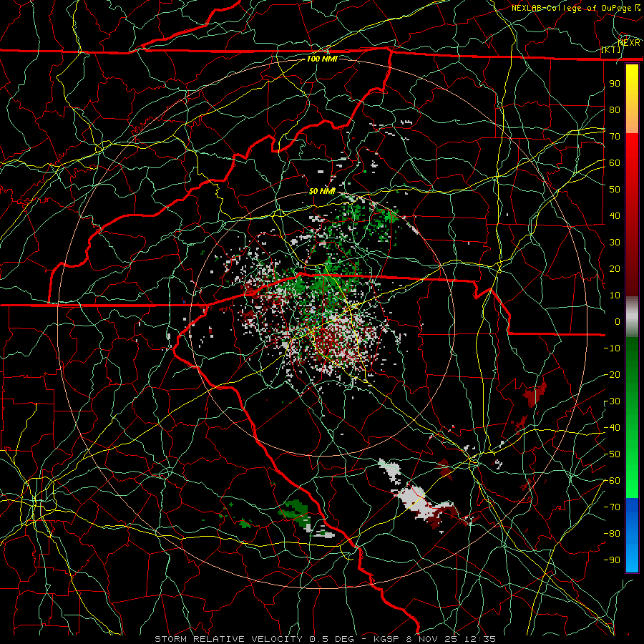The image size is (644, 644).
Task: Select the 70 value on the velocity scale
Action: [x=615, y=137]
